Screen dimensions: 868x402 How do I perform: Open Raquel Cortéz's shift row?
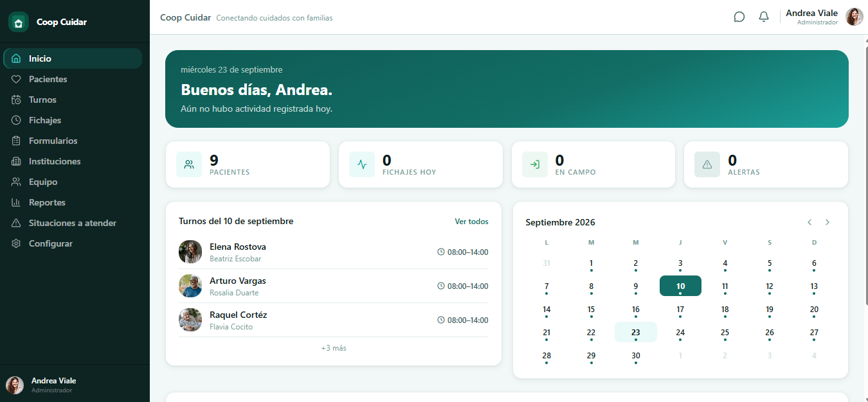(334, 320)
